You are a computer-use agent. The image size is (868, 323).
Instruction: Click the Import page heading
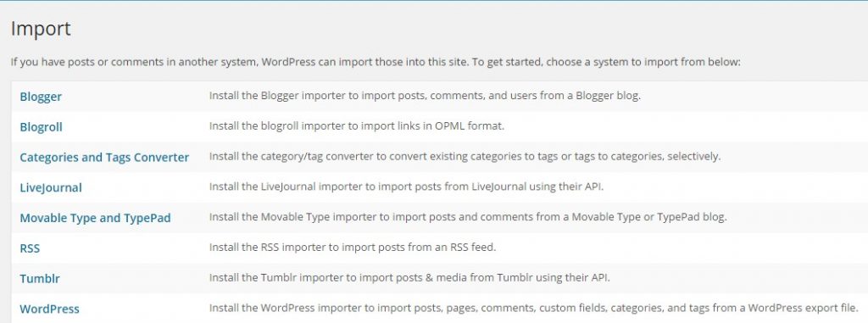41,28
